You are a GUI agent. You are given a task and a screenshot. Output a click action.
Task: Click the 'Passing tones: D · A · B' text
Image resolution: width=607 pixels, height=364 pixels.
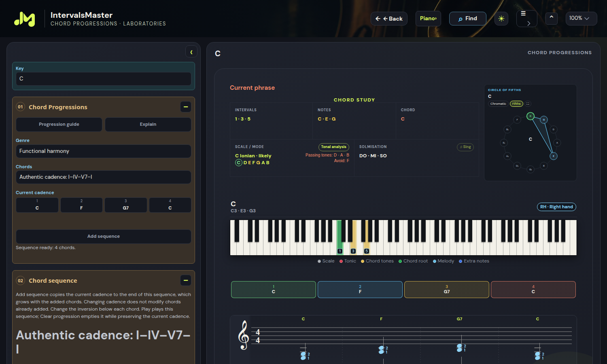(327, 155)
